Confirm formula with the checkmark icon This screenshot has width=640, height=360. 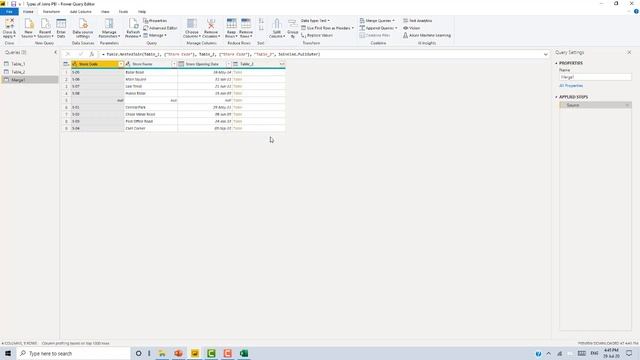point(80,54)
